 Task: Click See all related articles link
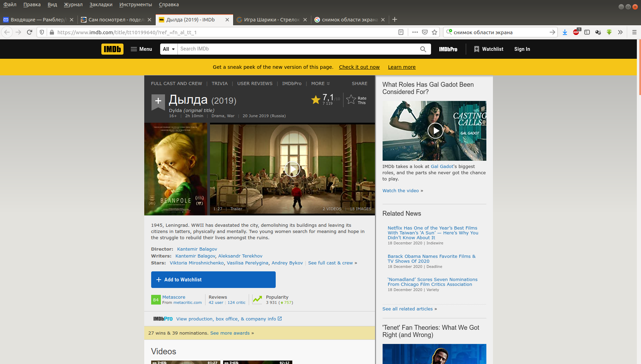click(408, 309)
